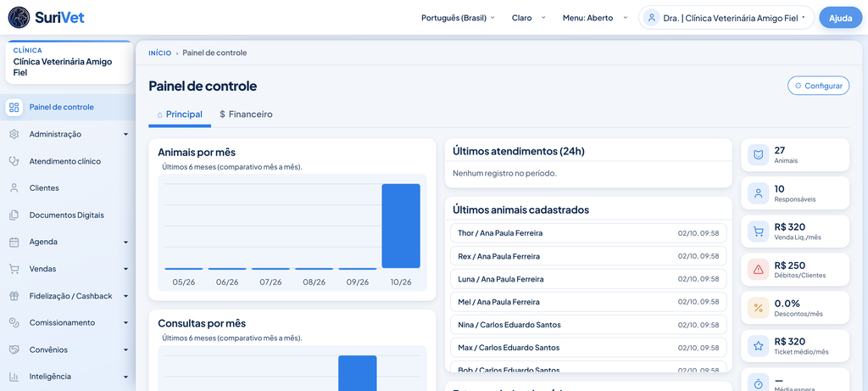Open the Thor / Ana Paula Ferreira entry
The height and width of the screenshot is (391, 868).
click(588, 233)
